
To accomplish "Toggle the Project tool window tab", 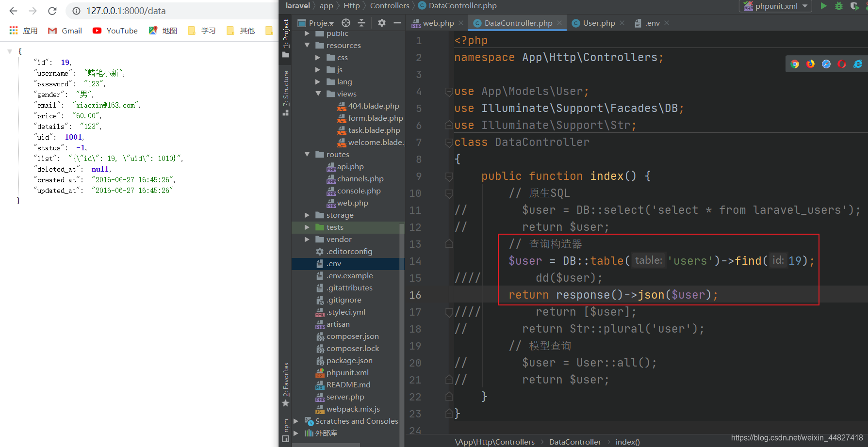I will point(286,38).
